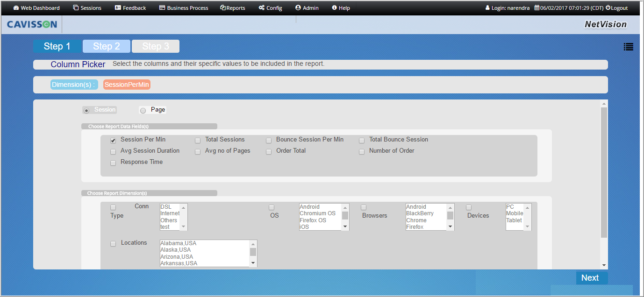Click down arrow of Browsers list scrollbar
Viewport: 644px width, 297px height.
(451, 227)
